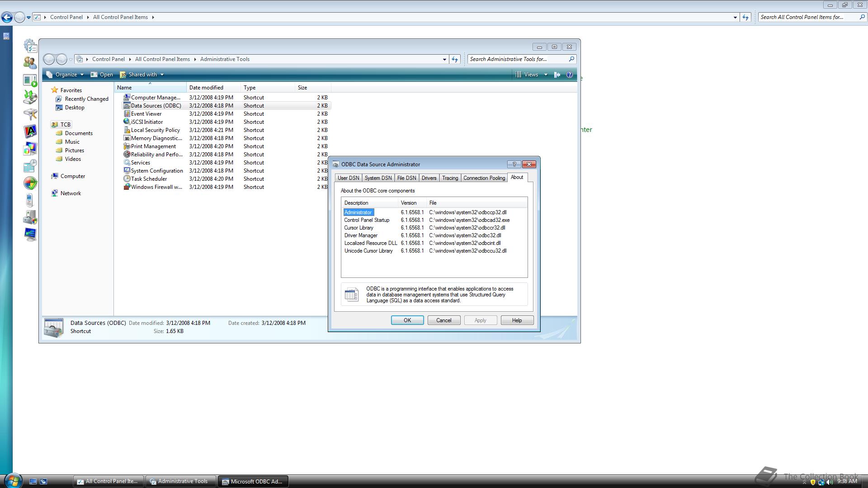Switch to the User DSN tab

(348, 178)
